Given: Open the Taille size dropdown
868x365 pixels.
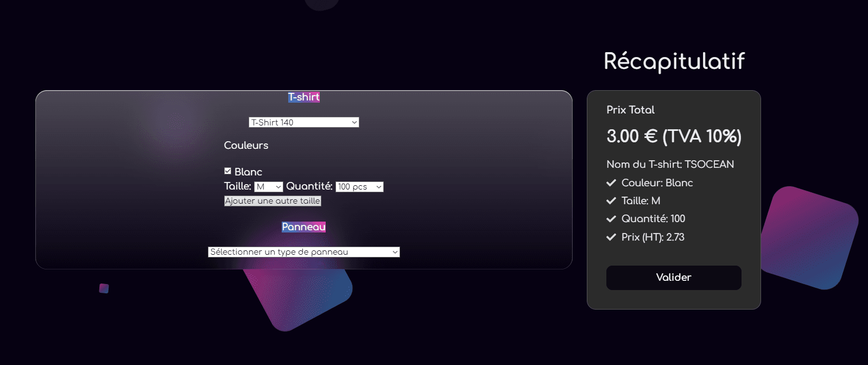Looking at the screenshot, I should 269,187.
